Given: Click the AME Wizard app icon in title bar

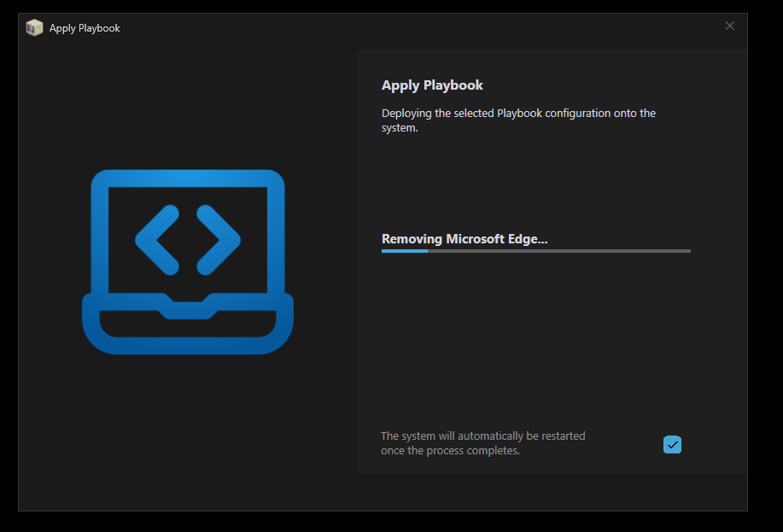Looking at the screenshot, I should 34,27.
